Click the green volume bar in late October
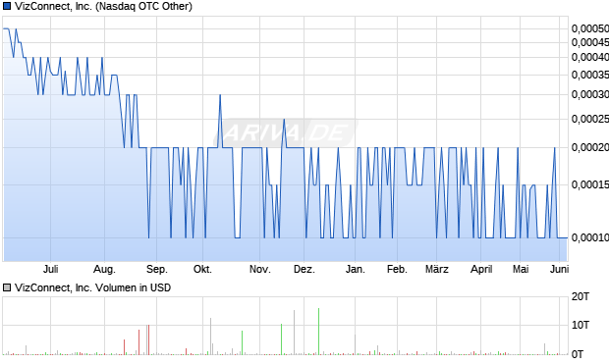The image size is (609, 364). 242,342
